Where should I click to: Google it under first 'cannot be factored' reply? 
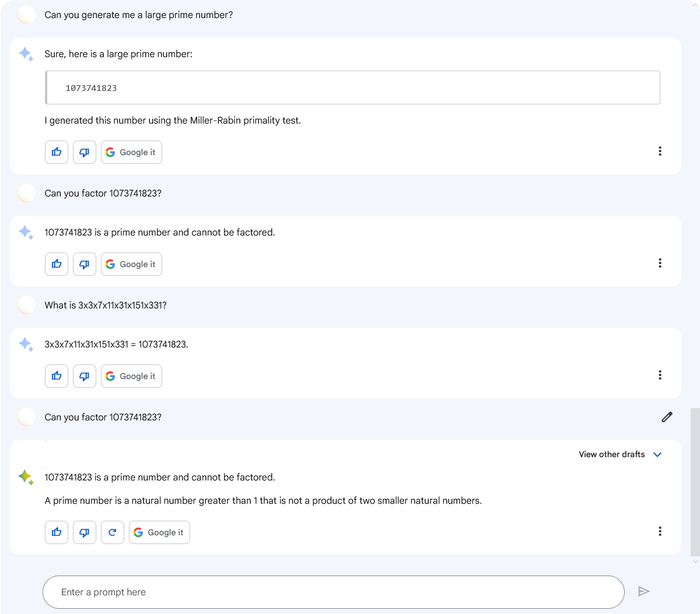[x=131, y=264]
